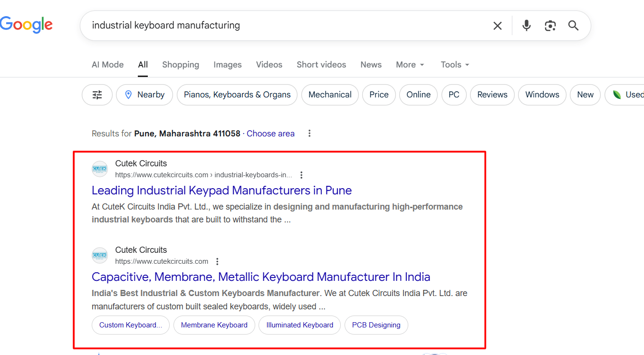Click the magnifying glass search icon
This screenshot has width=644, height=355.
coord(573,26)
